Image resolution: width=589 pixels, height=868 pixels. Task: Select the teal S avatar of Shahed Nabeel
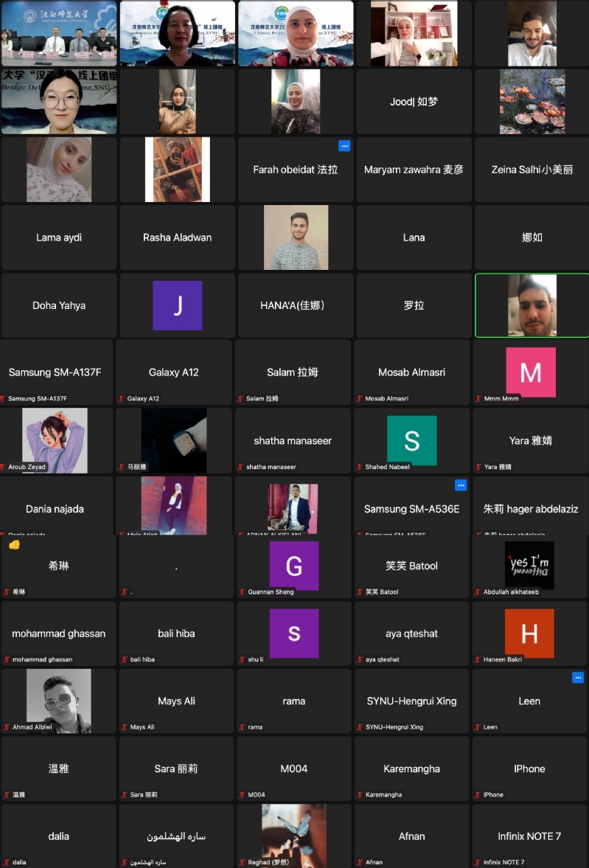click(x=412, y=441)
